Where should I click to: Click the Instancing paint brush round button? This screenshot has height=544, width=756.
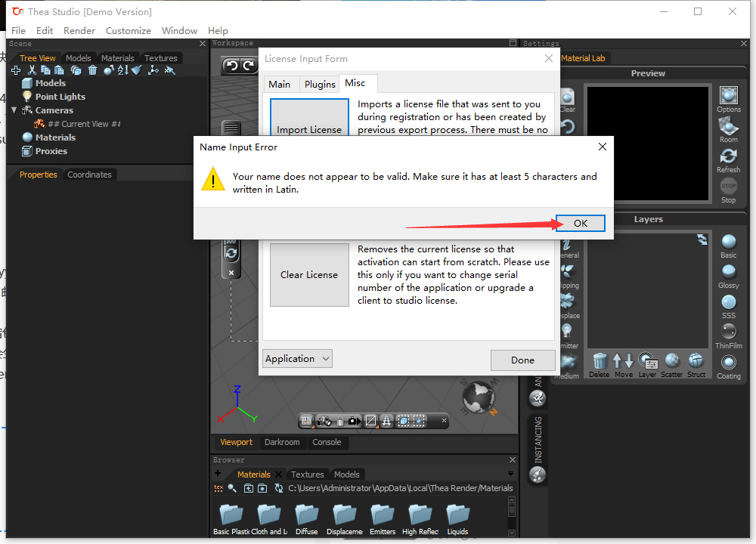pyautogui.click(x=537, y=475)
